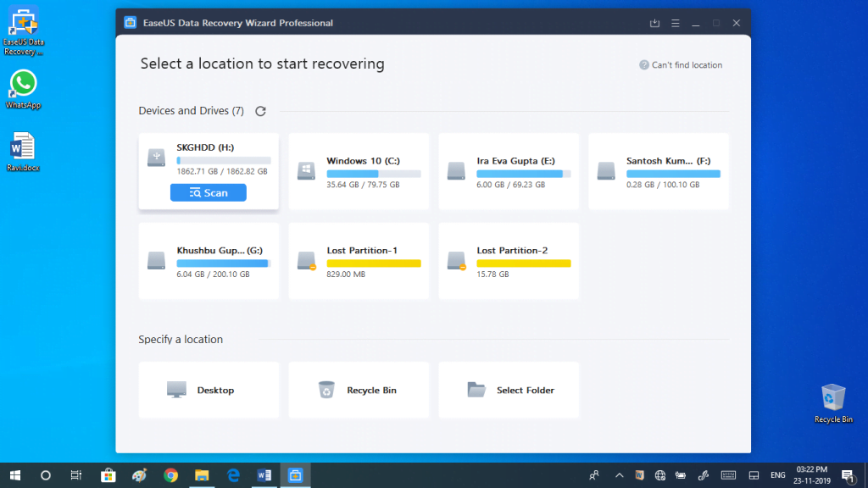The height and width of the screenshot is (488, 868).
Task: Click the Ira Eva Gupta usage bar
Action: click(x=524, y=174)
